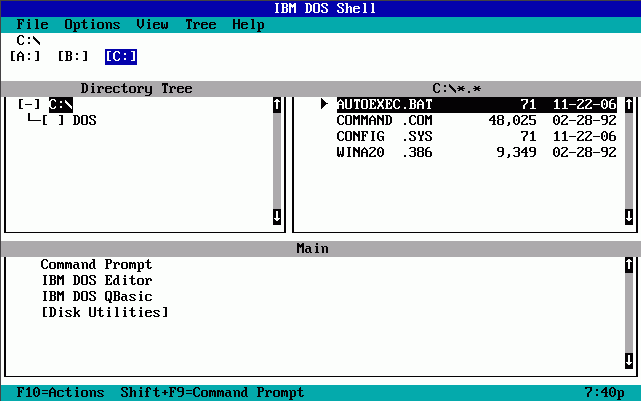
Task: Open the Tree menu
Action: click(x=200, y=24)
